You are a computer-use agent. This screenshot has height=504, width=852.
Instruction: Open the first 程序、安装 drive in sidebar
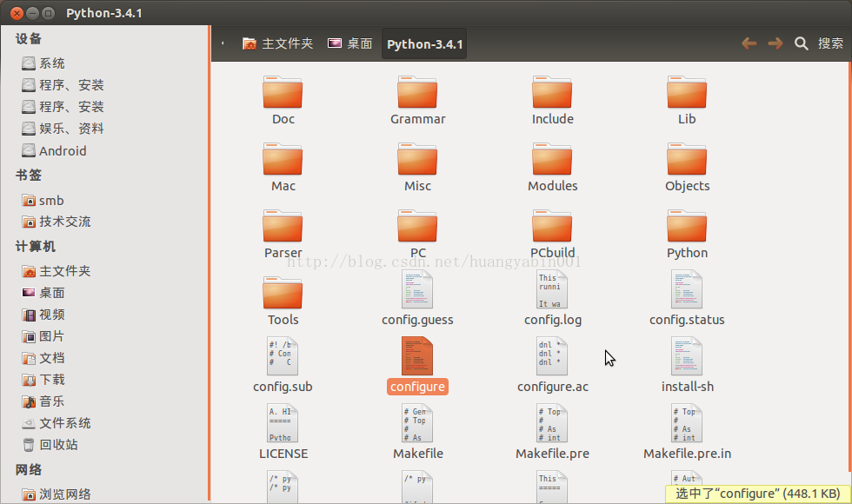[63, 85]
